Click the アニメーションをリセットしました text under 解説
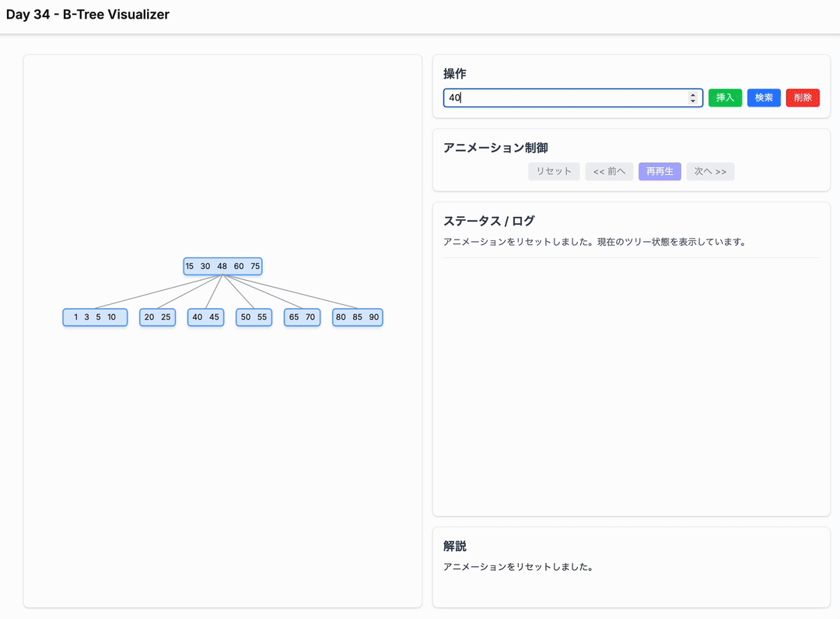 click(x=518, y=567)
